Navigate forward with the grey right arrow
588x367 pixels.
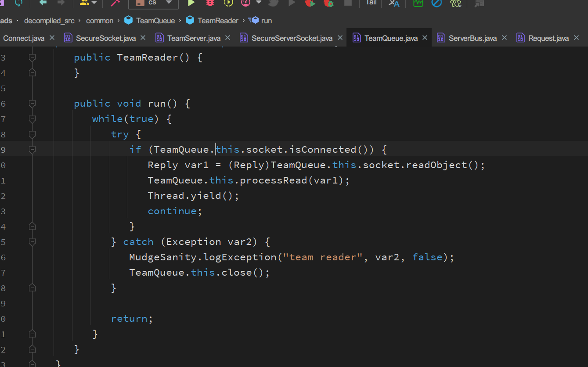pos(61,3)
